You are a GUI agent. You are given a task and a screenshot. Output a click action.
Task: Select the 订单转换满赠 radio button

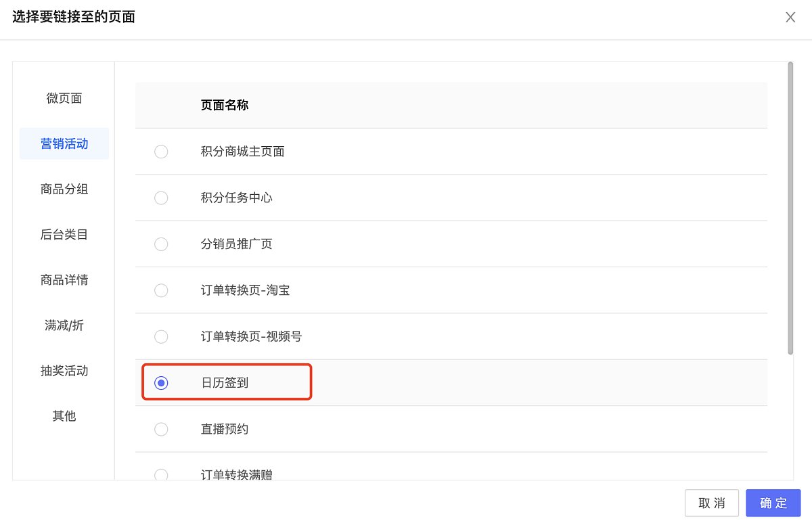tap(161, 474)
